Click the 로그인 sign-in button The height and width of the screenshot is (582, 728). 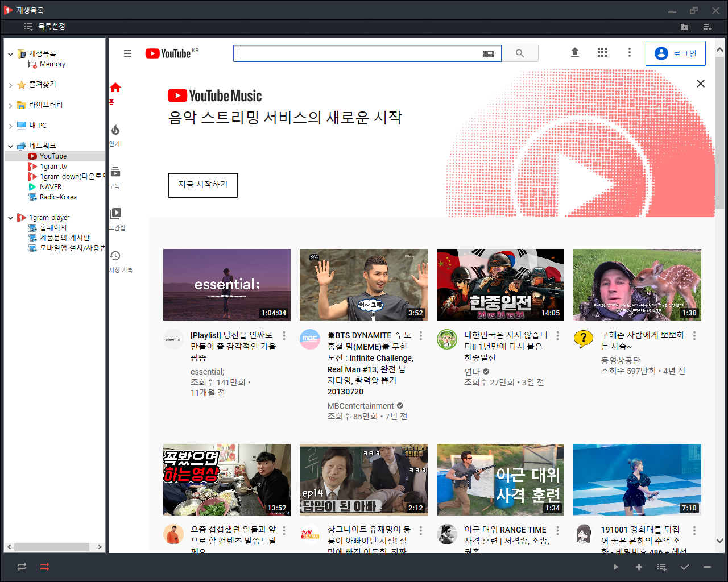pyautogui.click(x=676, y=53)
